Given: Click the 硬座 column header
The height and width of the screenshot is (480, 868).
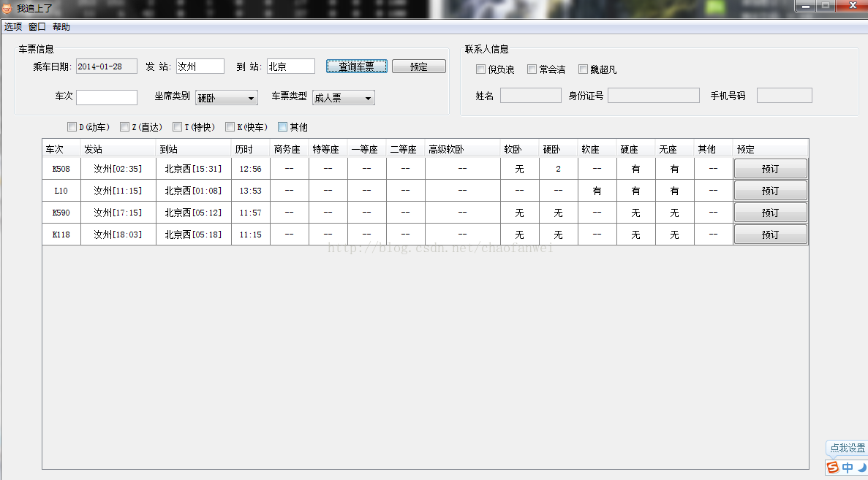Looking at the screenshot, I should click(636, 149).
